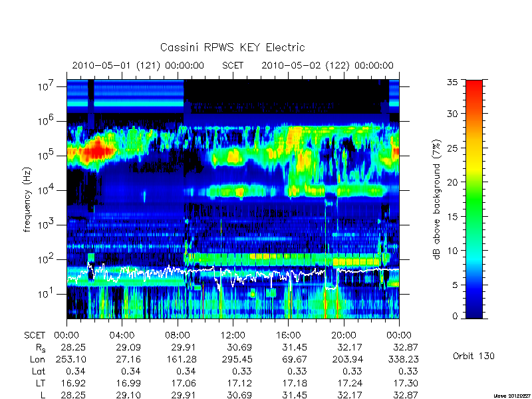The width and height of the screenshot is (532, 399).
Task: Click the 'LT' row header
Action: tap(41, 383)
